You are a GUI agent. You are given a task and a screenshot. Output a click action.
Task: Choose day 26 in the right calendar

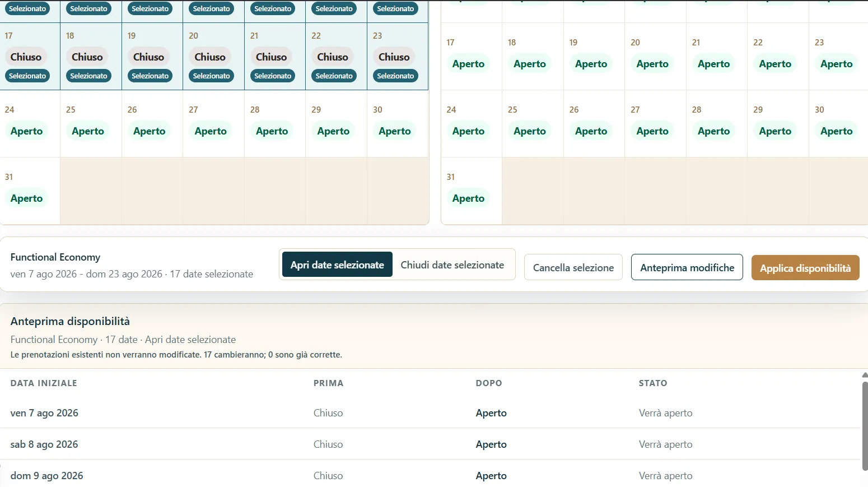tap(594, 124)
